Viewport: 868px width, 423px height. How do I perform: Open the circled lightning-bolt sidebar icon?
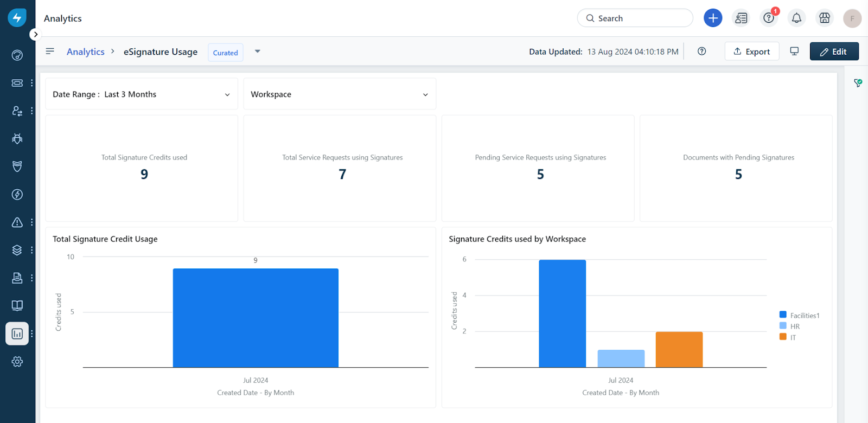tap(17, 195)
